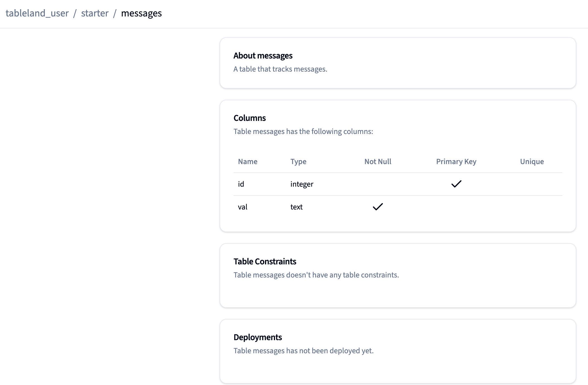This screenshot has width=588, height=385.
Task: Click the Name column header
Action: pos(247,162)
